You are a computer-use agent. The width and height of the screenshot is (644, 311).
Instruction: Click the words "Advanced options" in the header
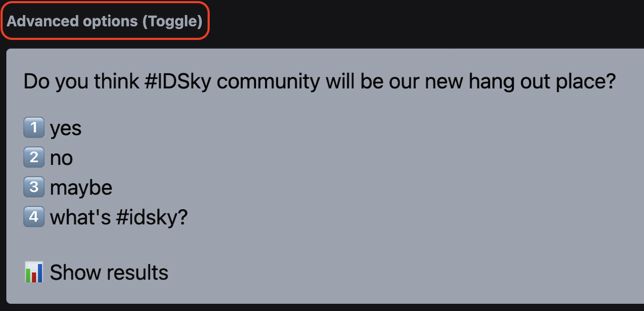point(72,21)
